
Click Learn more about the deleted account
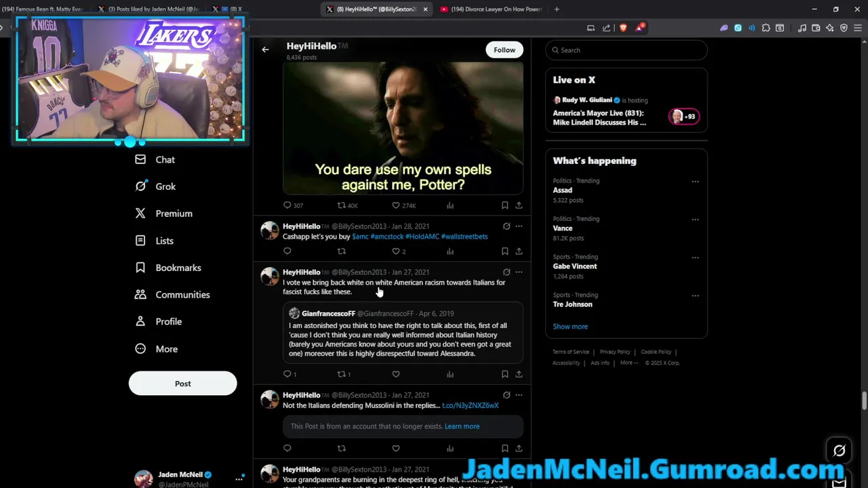462,426
